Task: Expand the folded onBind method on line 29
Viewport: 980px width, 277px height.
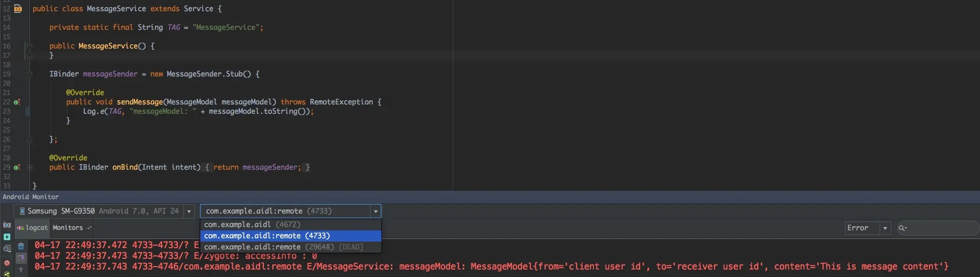Action: pyautogui.click(x=29, y=167)
